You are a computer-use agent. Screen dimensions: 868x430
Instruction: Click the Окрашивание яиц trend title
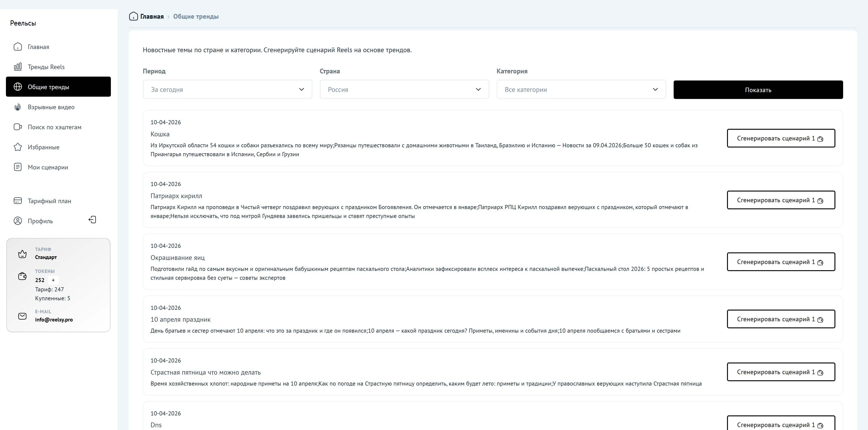click(x=177, y=258)
